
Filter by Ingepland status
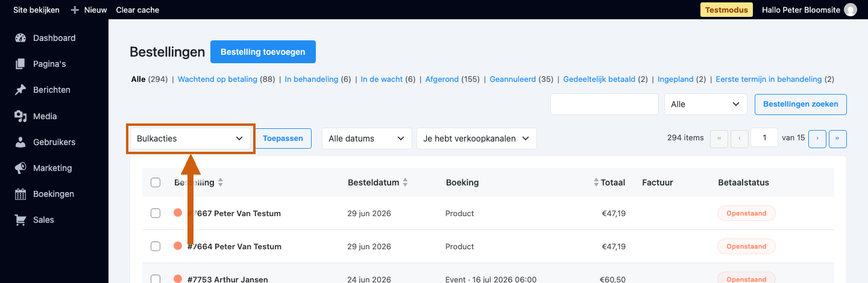click(676, 79)
